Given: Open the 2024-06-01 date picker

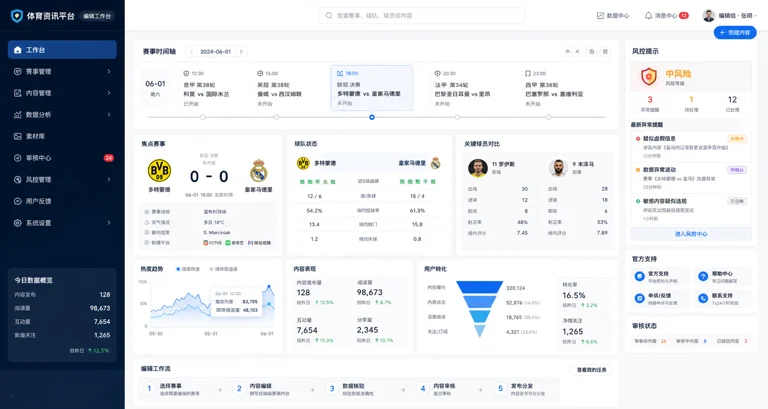Looking at the screenshot, I should (216, 51).
